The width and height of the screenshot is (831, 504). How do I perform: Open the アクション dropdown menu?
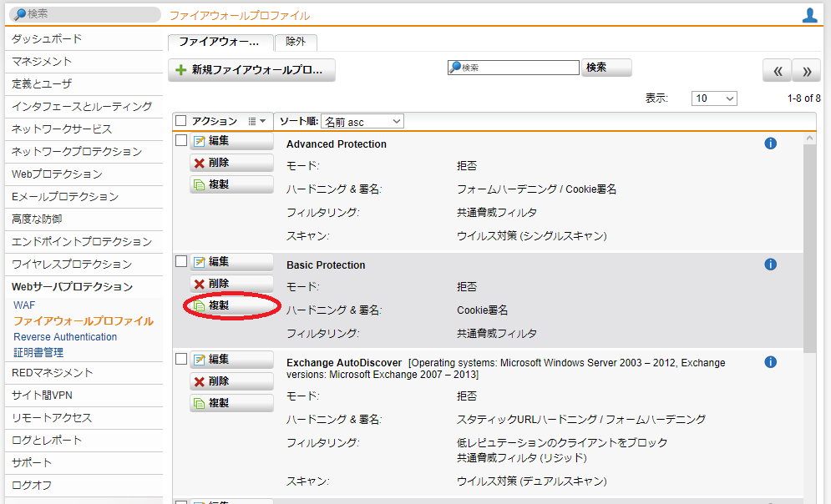click(257, 121)
